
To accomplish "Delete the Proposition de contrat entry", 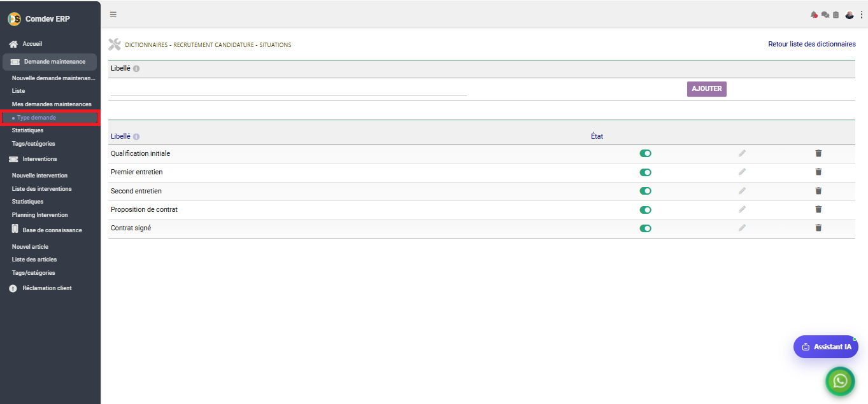I will [818, 209].
